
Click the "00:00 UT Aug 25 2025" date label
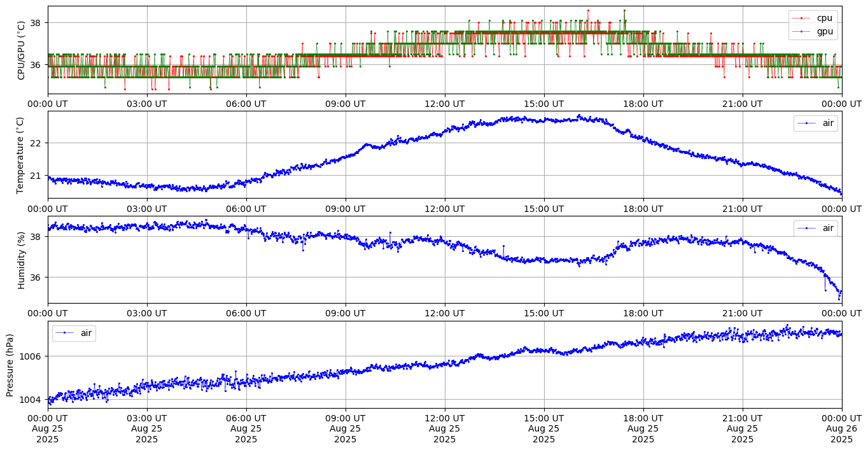coord(48,429)
